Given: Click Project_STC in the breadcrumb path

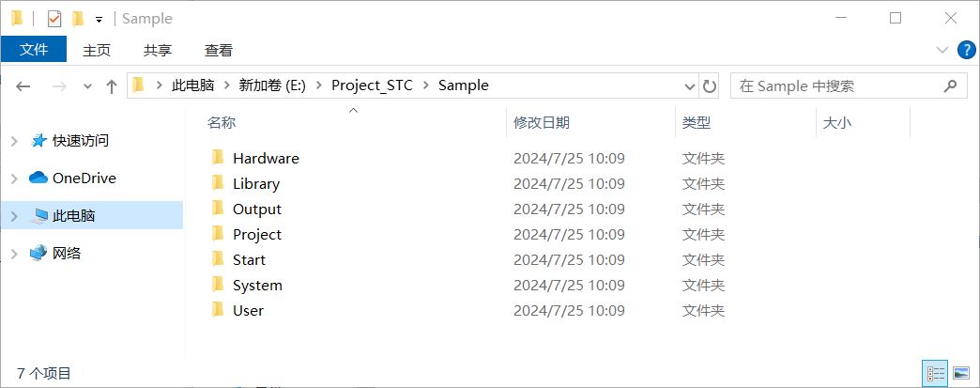Looking at the screenshot, I should (372, 85).
